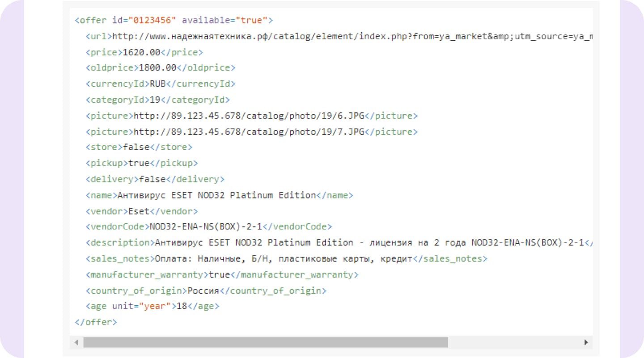This screenshot has width=644, height=358.
Task: Click the opening offer tag line with id 0123456
Action: [174, 21]
